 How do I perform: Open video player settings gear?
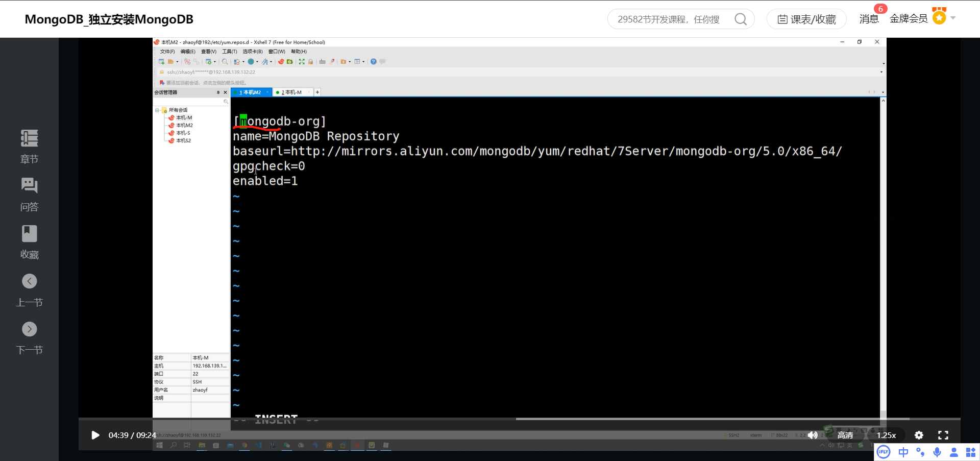pyautogui.click(x=919, y=435)
